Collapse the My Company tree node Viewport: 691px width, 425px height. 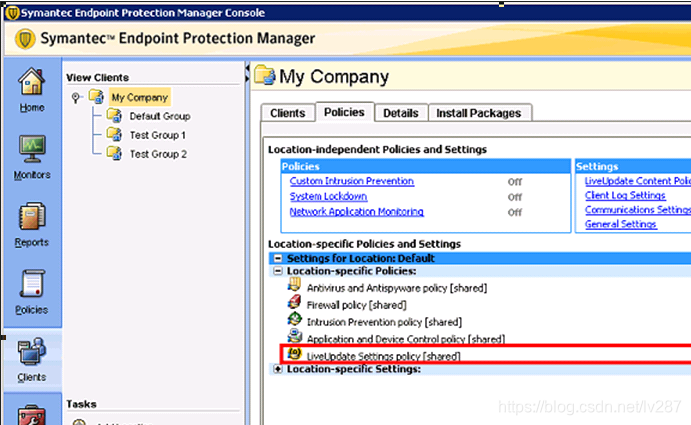[76, 97]
